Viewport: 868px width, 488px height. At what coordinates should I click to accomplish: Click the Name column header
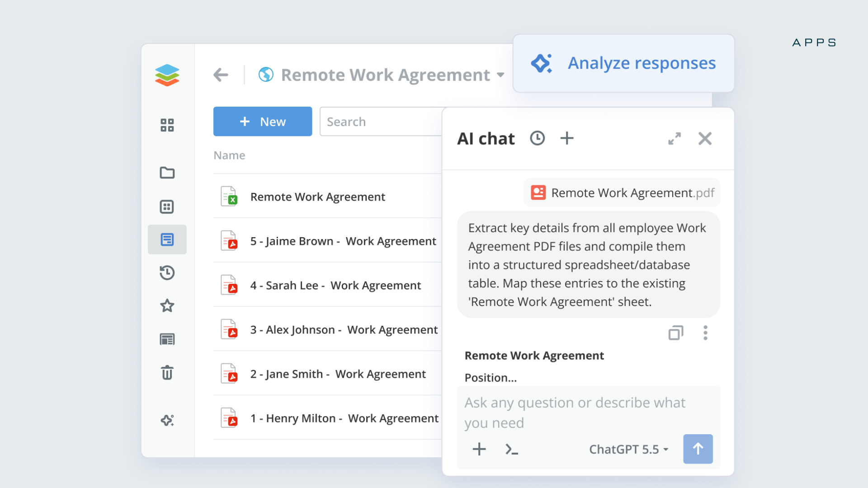pyautogui.click(x=229, y=155)
